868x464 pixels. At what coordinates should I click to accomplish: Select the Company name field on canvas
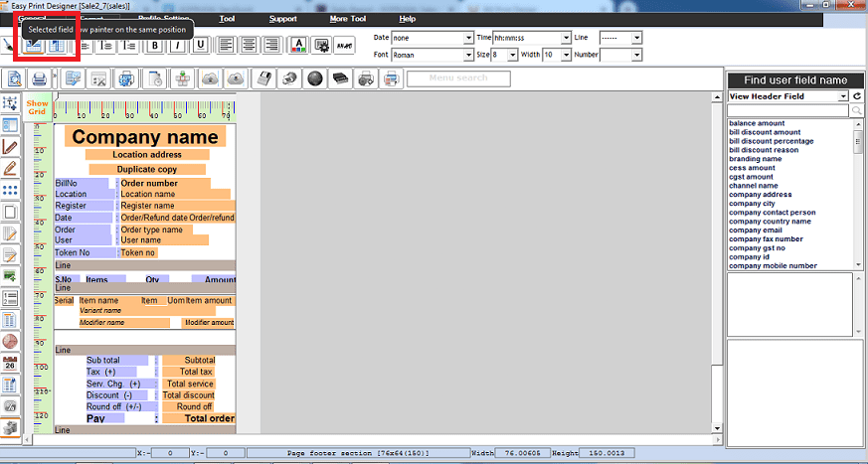click(x=145, y=136)
